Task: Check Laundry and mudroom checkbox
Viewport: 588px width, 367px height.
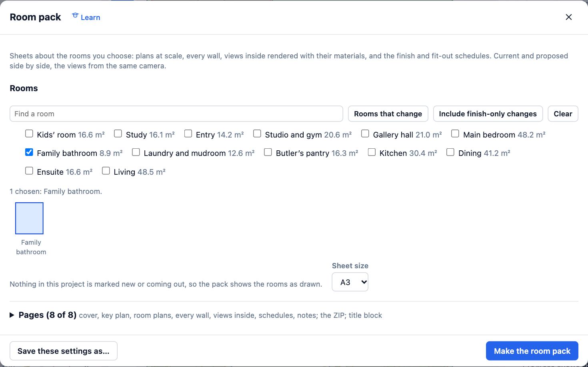Action: (136, 152)
